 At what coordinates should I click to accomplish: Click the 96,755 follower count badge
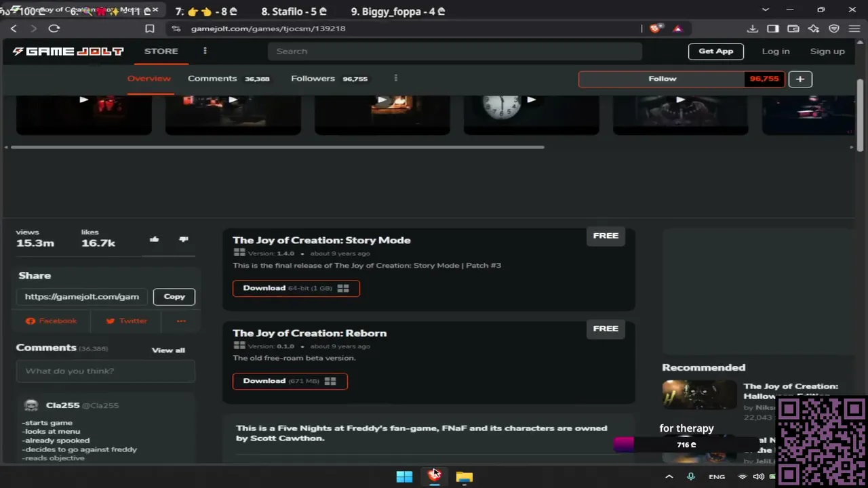point(764,79)
